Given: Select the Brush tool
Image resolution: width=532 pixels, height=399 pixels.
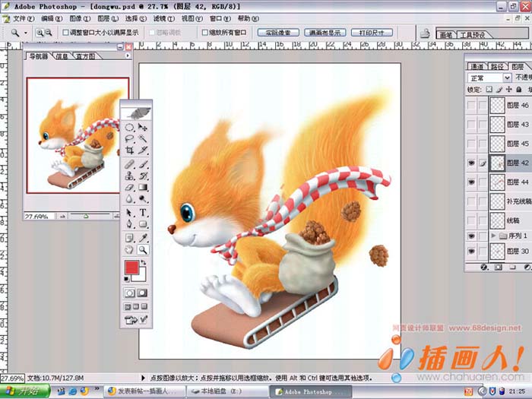Looking at the screenshot, I should click(x=143, y=165).
